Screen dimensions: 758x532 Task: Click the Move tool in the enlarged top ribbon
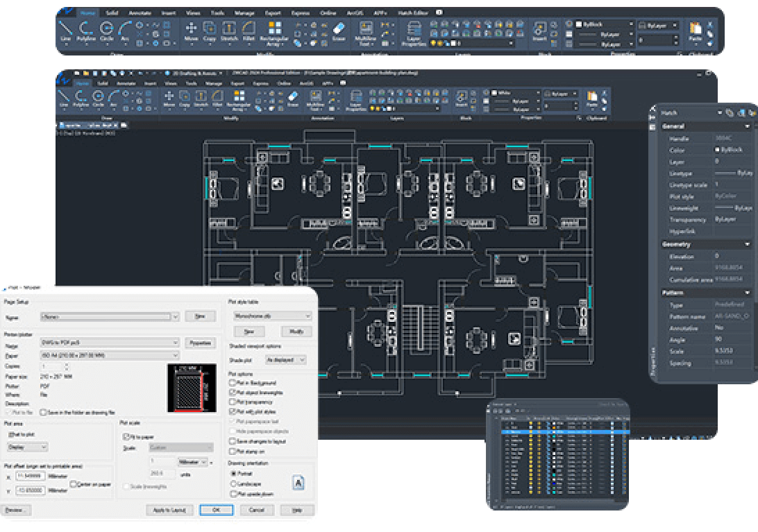coord(191,31)
